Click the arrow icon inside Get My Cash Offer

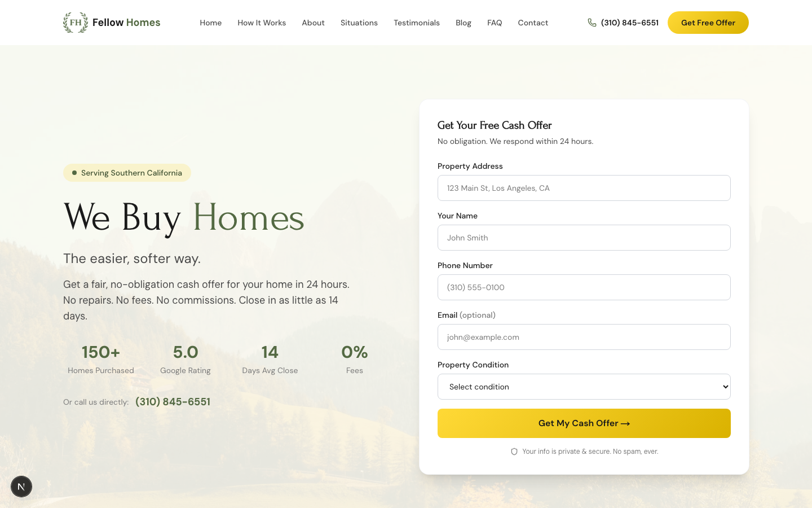(x=625, y=423)
